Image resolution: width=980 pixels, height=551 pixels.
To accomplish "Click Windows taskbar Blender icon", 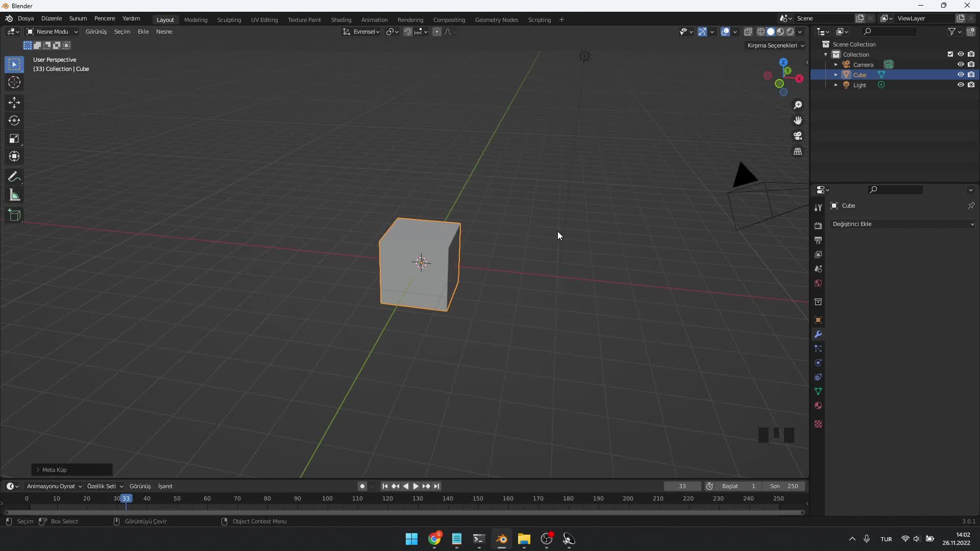I will coord(501,538).
